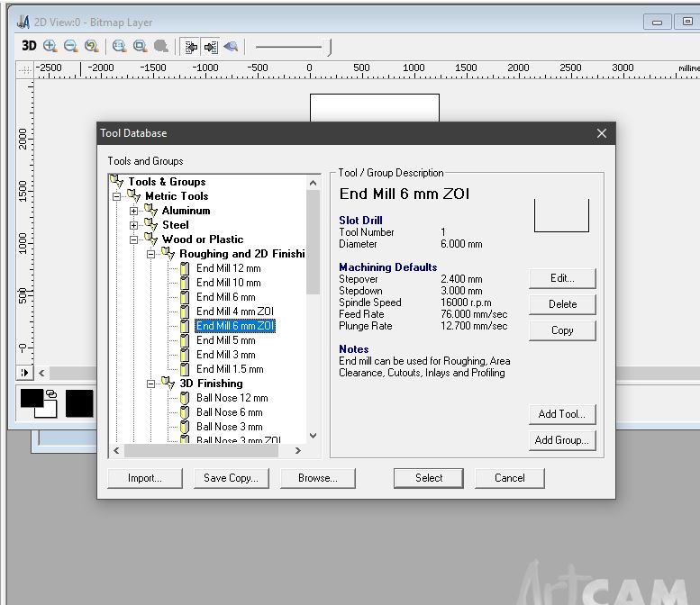The height and width of the screenshot is (605, 700).
Task: Click the Preview Relief Layer icon
Action: pos(231,47)
